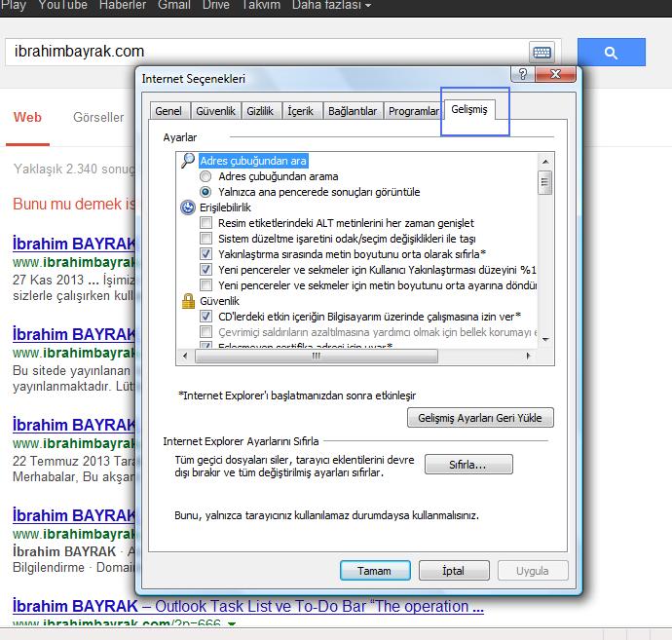Switch to the Genel tab
Viewport: 672px width, 640px height.
(x=168, y=111)
